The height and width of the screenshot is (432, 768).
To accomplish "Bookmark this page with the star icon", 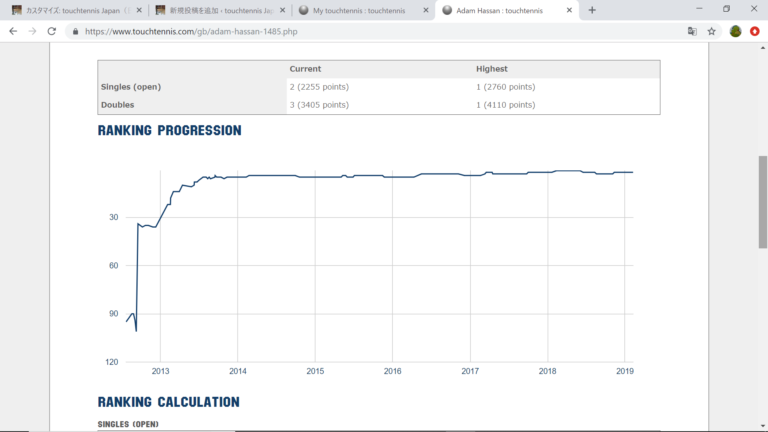I will 712,31.
